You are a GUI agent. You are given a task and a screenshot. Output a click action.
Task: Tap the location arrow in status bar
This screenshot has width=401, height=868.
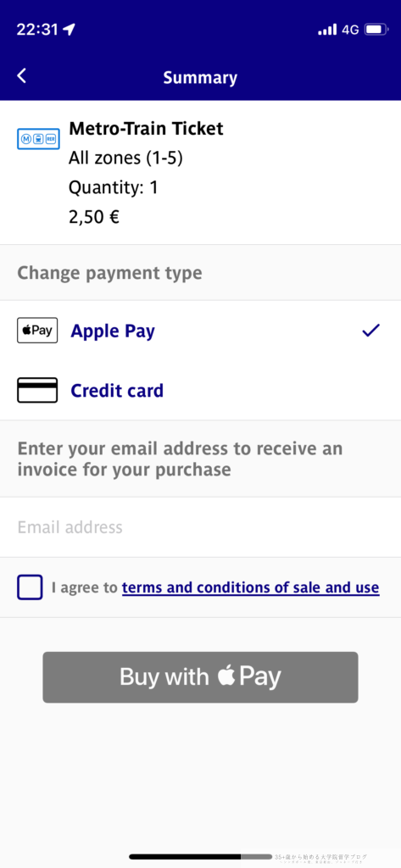coord(69,30)
